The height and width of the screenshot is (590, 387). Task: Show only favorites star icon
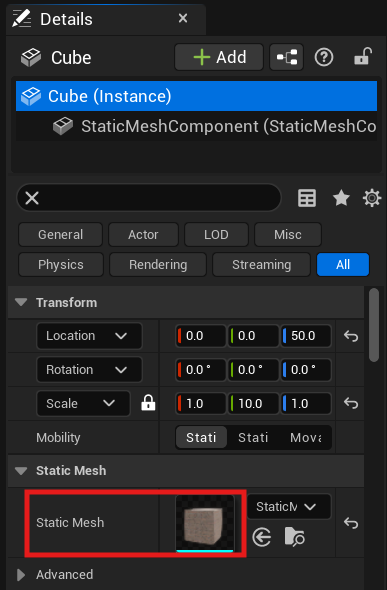click(341, 198)
